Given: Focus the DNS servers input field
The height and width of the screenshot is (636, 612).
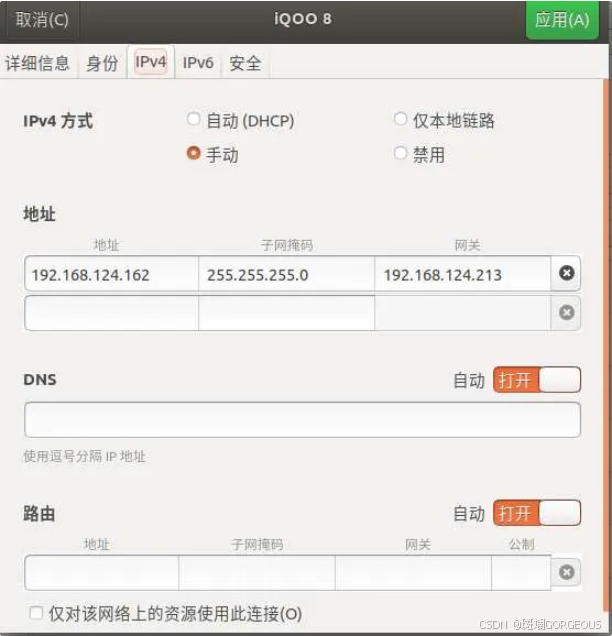Looking at the screenshot, I should 303,420.
